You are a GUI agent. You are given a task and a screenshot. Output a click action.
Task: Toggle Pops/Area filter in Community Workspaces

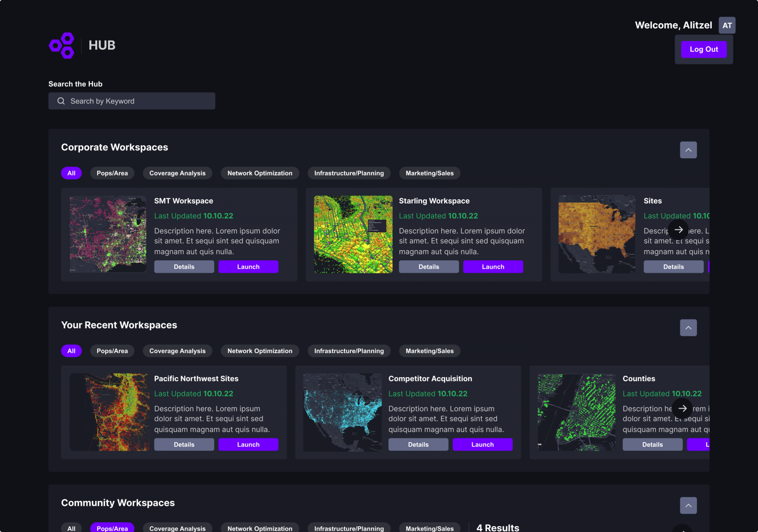pos(112,528)
